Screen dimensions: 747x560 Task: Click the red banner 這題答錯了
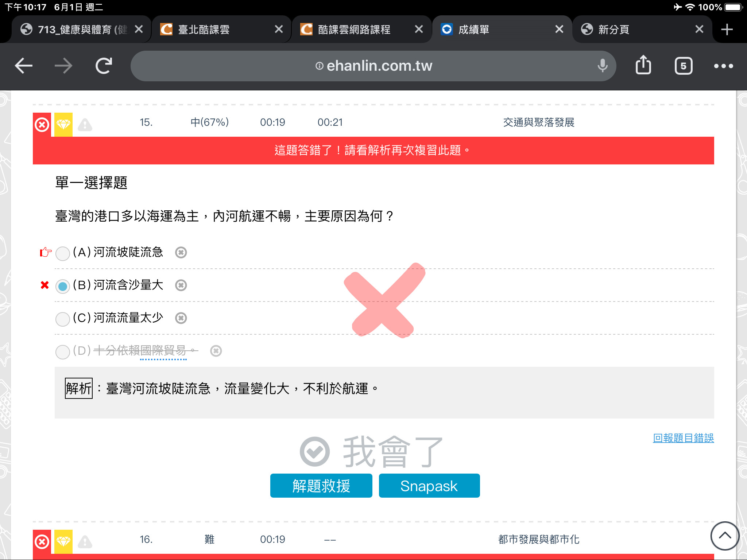pyautogui.click(x=373, y=151)
